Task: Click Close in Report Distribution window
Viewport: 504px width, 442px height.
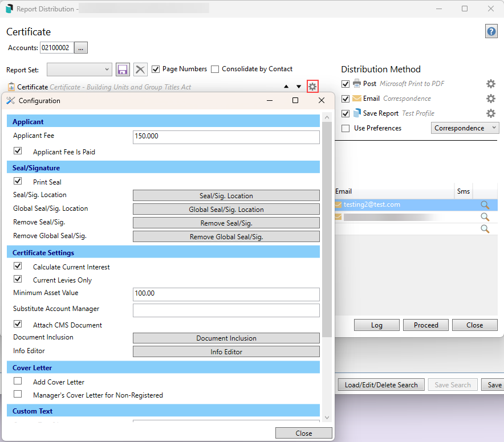Action: pyautogui.click(x=475, y=325)
